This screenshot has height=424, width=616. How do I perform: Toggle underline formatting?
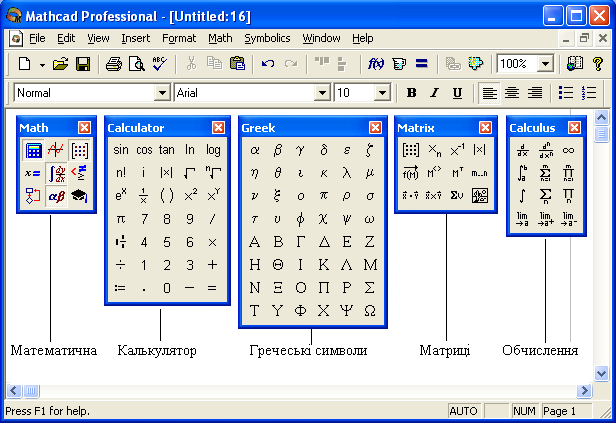click(457, 93)
